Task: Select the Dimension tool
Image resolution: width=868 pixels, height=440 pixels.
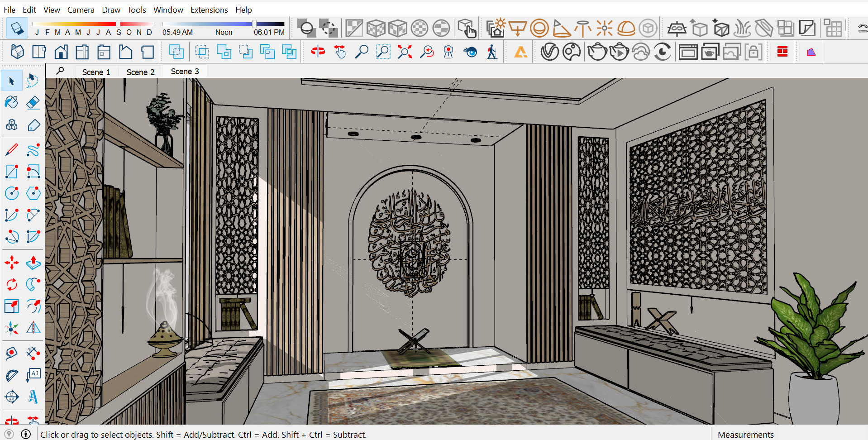Action: 33,353
